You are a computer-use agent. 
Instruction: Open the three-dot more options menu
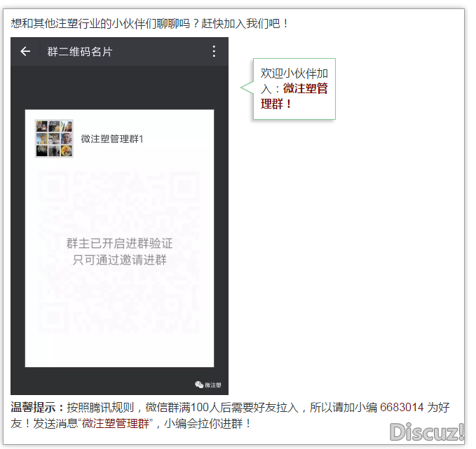click(x=214, y=51)
